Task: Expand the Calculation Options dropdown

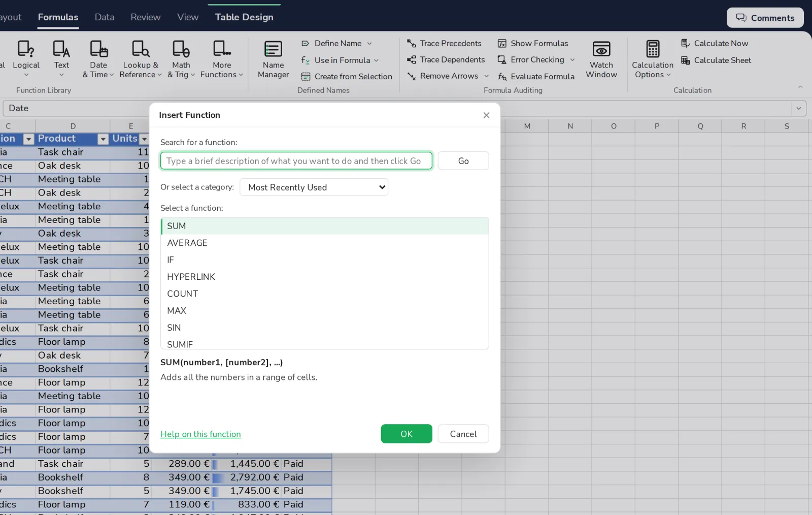Action: (x=653, y=59)
